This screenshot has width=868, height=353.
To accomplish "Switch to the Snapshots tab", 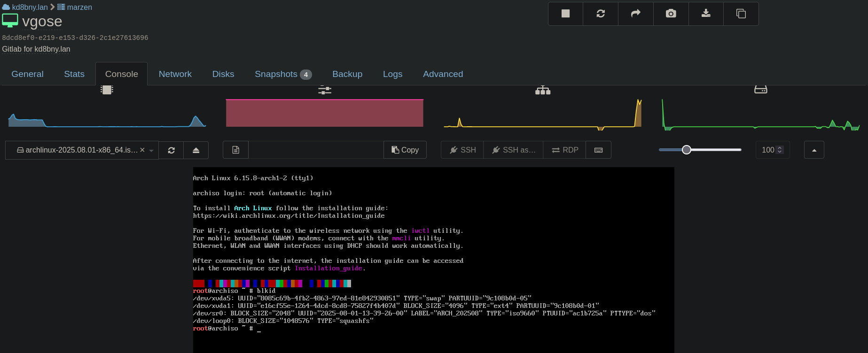I will click(282, 74).
